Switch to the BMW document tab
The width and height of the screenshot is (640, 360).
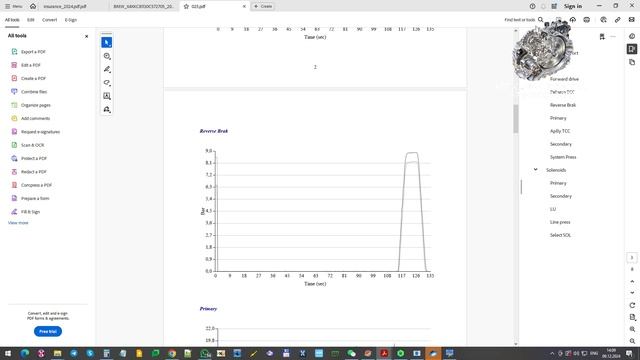tap(144, 6)
